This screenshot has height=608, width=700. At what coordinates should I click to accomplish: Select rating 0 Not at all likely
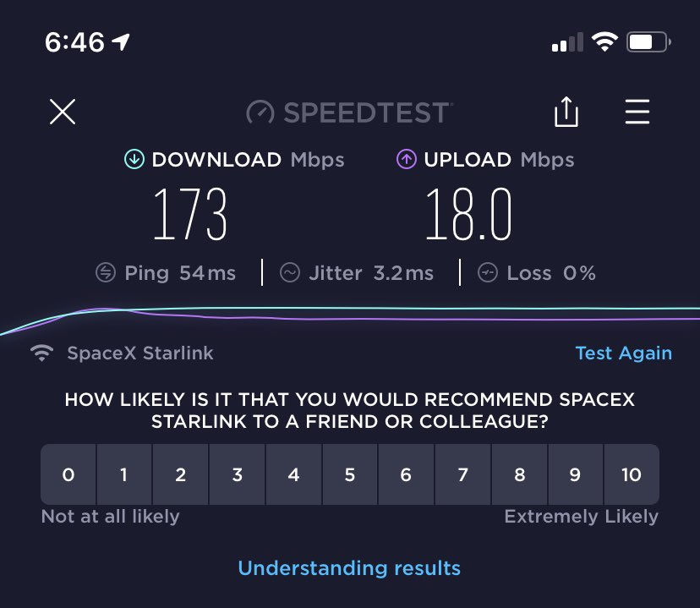click(x=68, y=474)
